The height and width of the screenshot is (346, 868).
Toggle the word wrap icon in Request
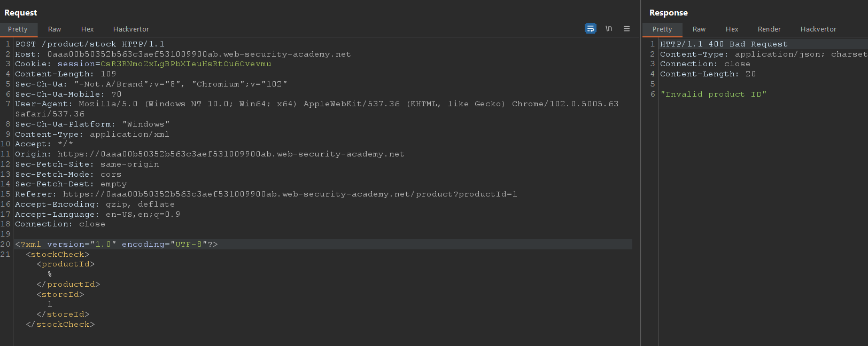tap(590, 29)
